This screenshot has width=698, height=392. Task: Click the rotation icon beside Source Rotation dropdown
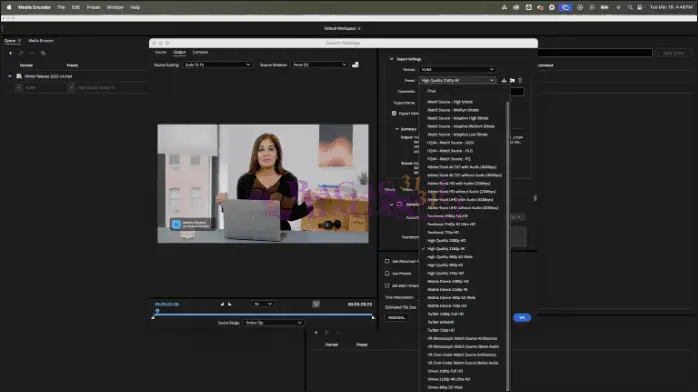(355, 65)
